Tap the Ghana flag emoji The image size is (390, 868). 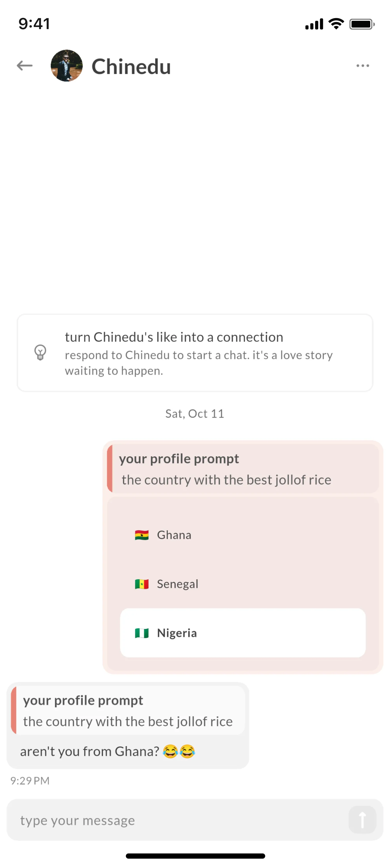142,535
